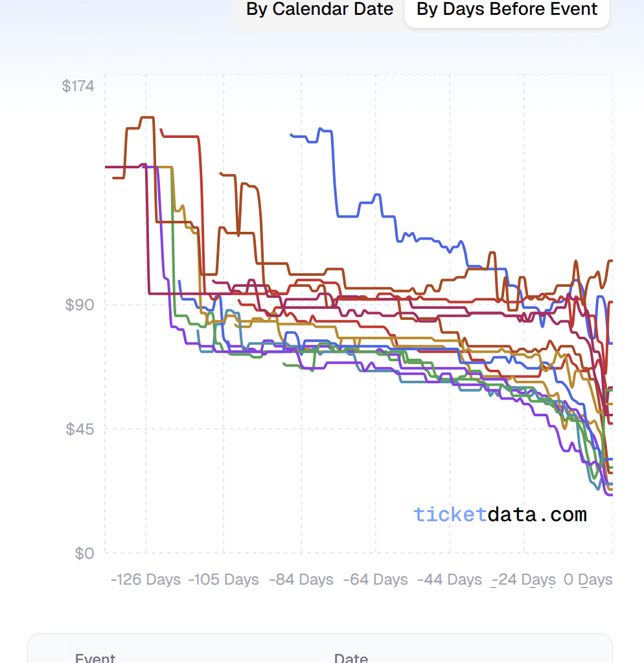Click the $0 y-axis label
The height and width of the screenshot is (663, 644).
(x=84, y=553)
